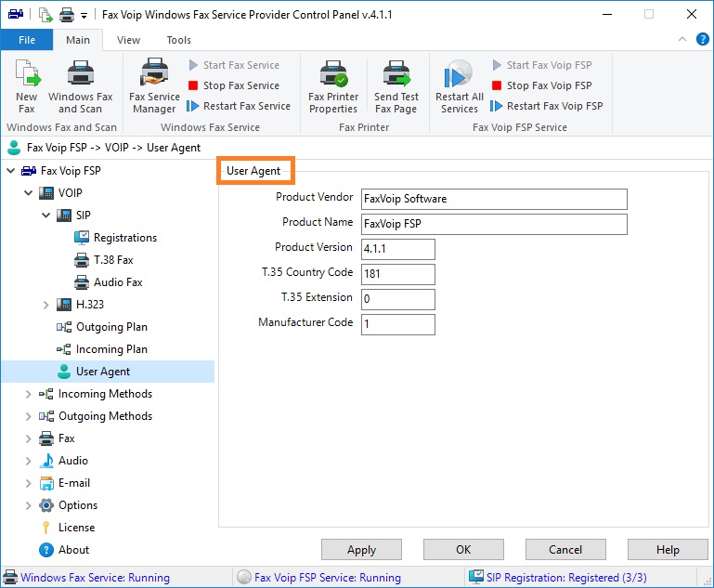
Task: Restart Fax Voip FSP service
Action: pyautogui.click(x=547, y=106)
